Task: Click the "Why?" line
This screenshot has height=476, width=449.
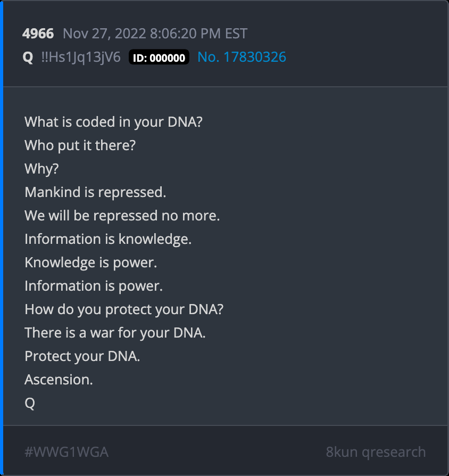Action: 41,168
